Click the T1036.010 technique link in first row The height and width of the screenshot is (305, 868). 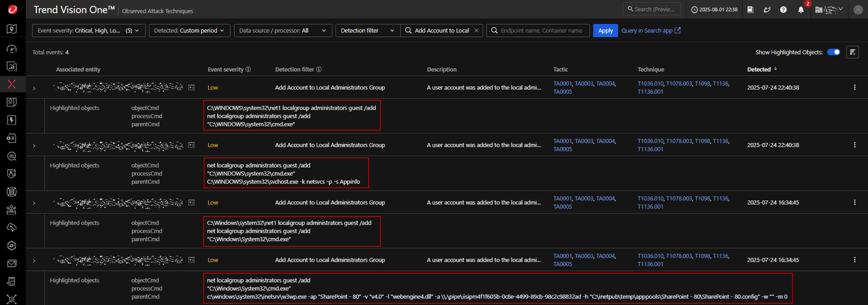[650, 83]
